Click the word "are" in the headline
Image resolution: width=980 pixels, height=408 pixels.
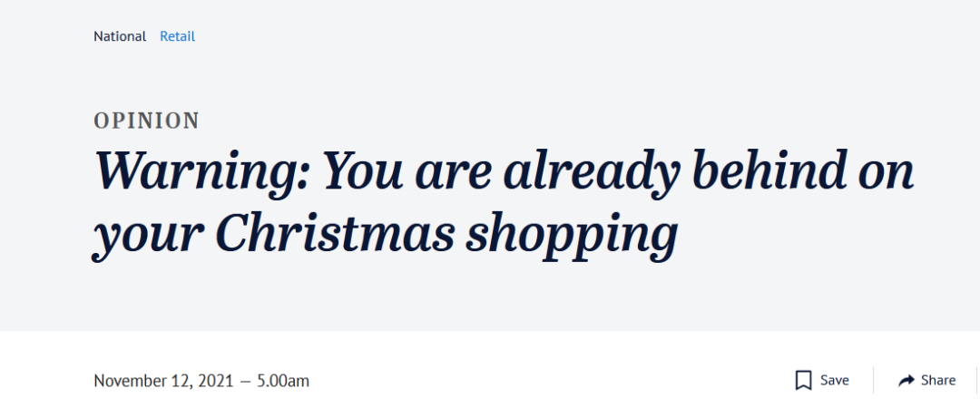(451, 176)
